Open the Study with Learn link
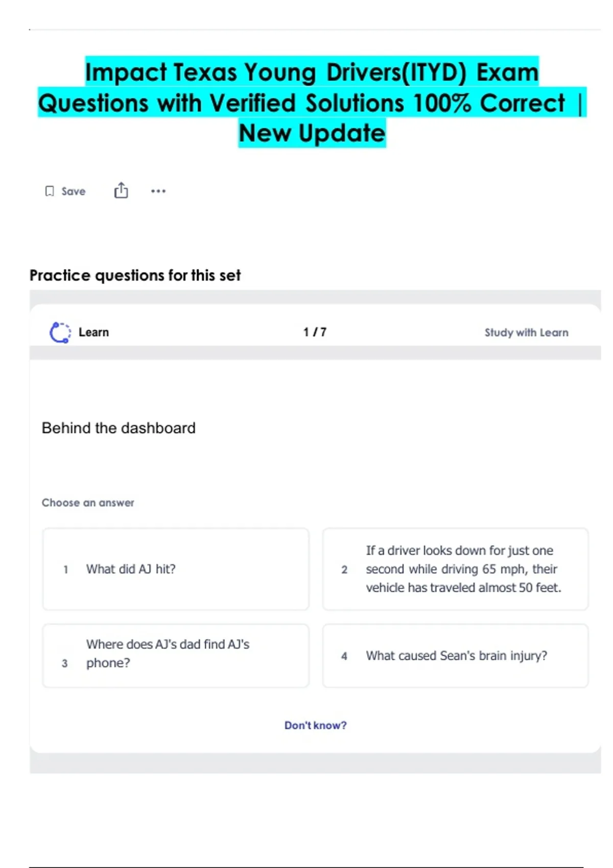613x868 pixels. pyautogui.click(x=526, y=333)
